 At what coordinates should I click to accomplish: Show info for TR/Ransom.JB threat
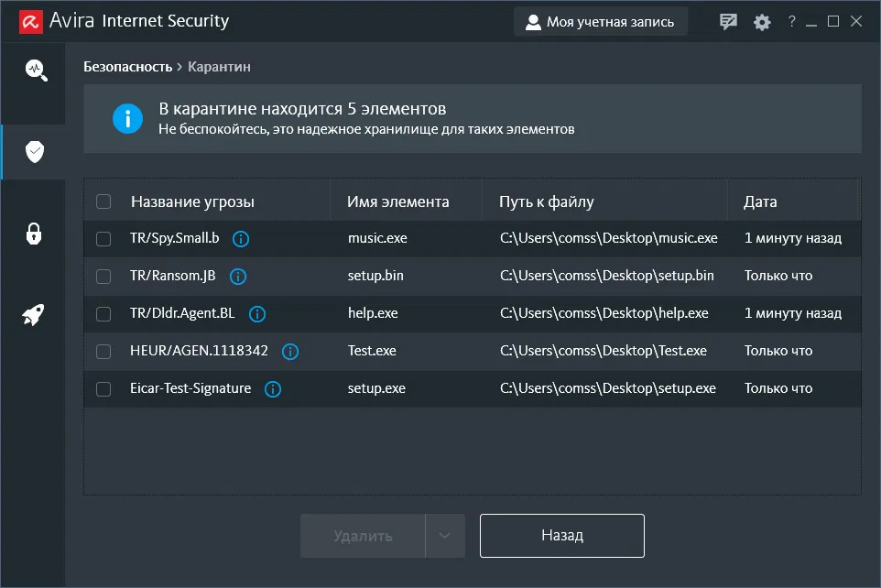point(238,276)
